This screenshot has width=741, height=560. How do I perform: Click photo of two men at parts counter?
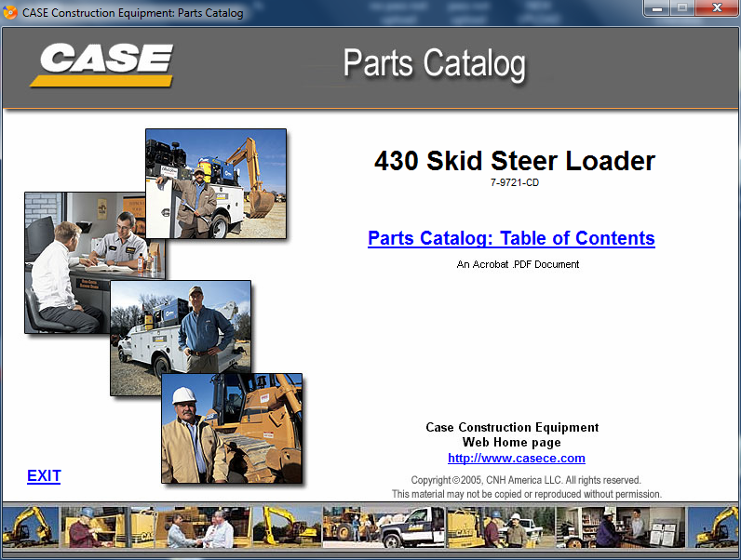85,262
